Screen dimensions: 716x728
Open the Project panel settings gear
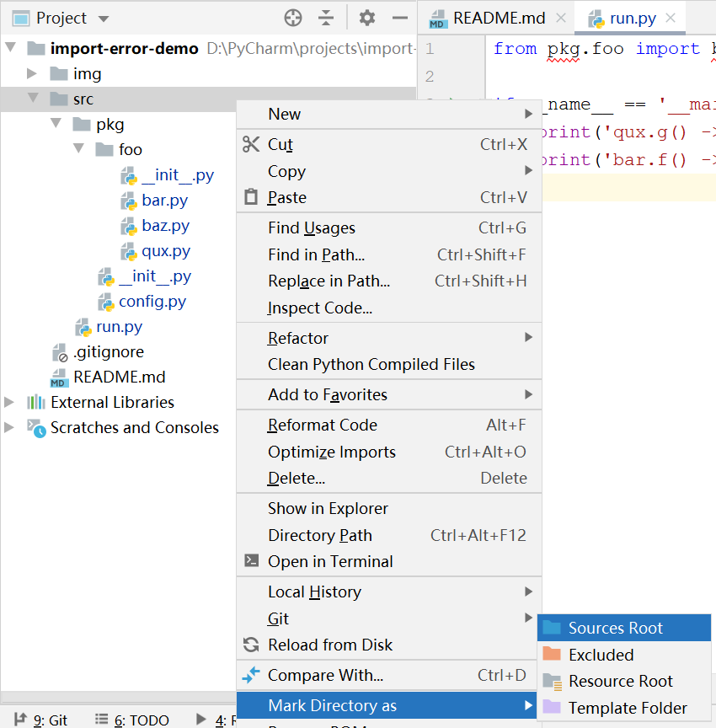coord(367,18)
